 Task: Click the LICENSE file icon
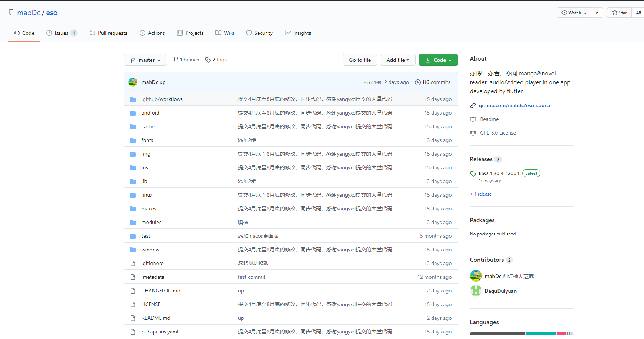point(133,304)
